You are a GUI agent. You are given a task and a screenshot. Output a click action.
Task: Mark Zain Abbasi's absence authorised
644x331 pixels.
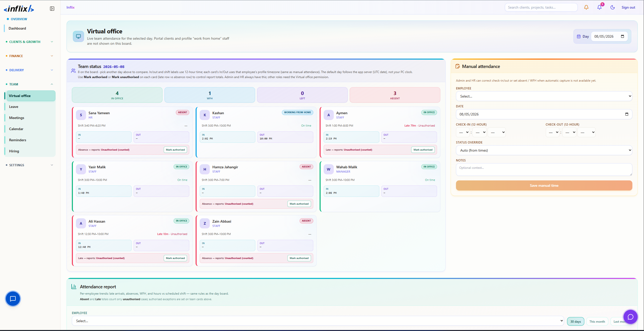pyautogui.click(x=299, y=258)
